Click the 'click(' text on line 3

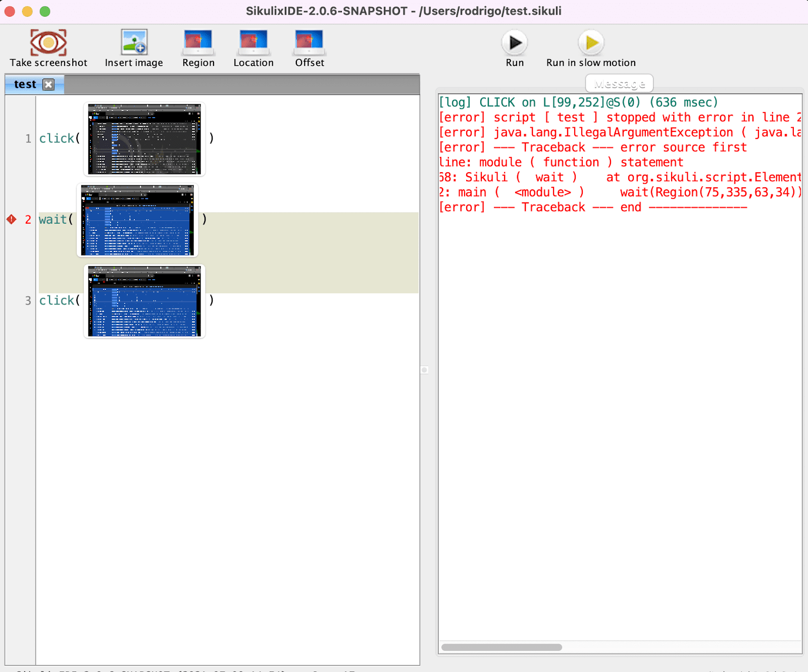click(x=60, y=300)
